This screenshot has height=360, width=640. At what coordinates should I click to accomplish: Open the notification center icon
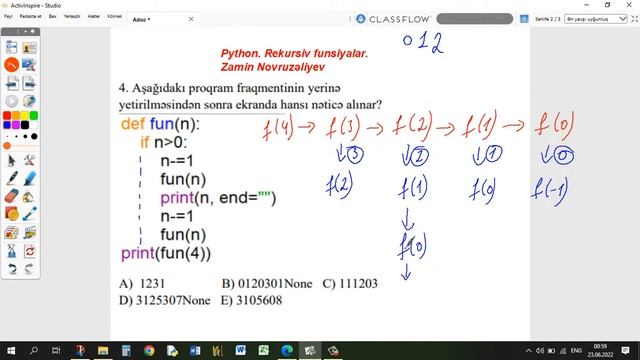click(625, 351)
